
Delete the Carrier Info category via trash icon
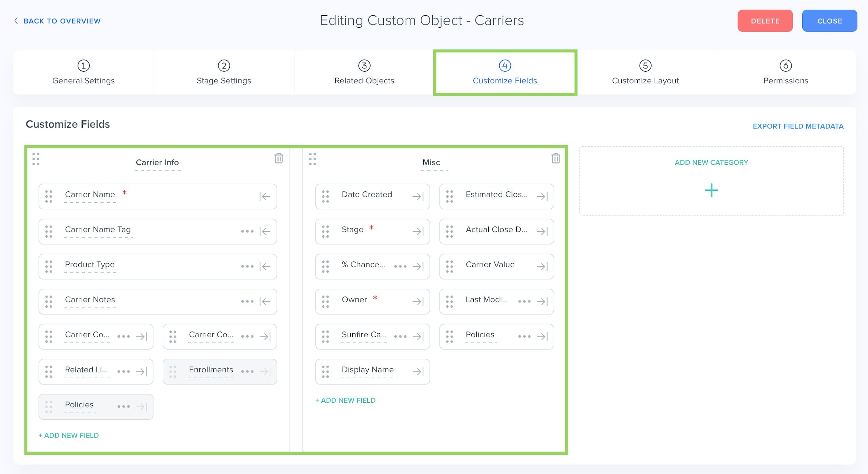278,158
